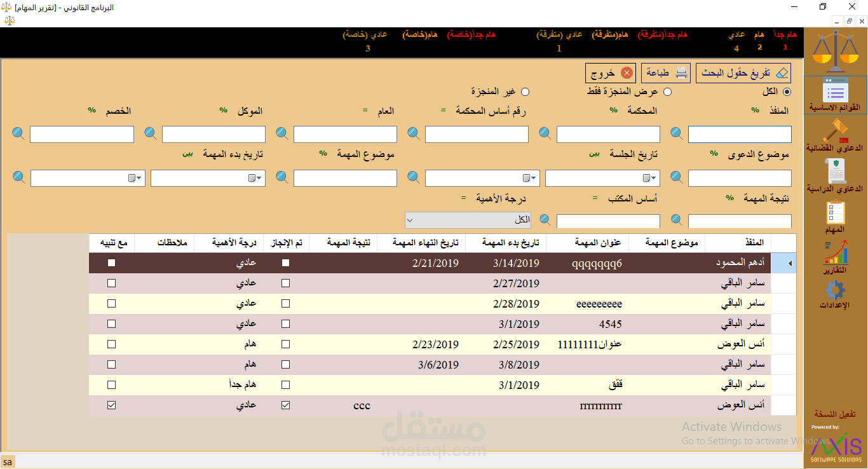
Task: Click magnifier next to المنفذ field
Action: 677,133
